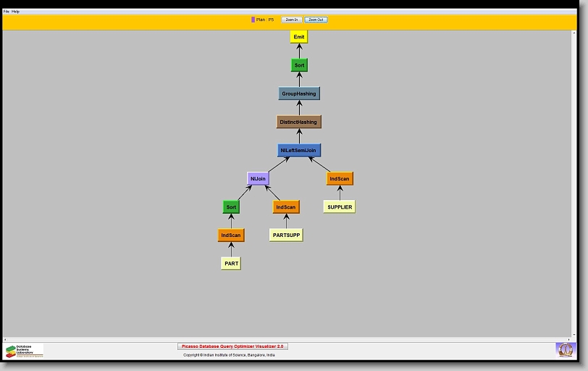Open the Help menu

[x=16, y=12]
